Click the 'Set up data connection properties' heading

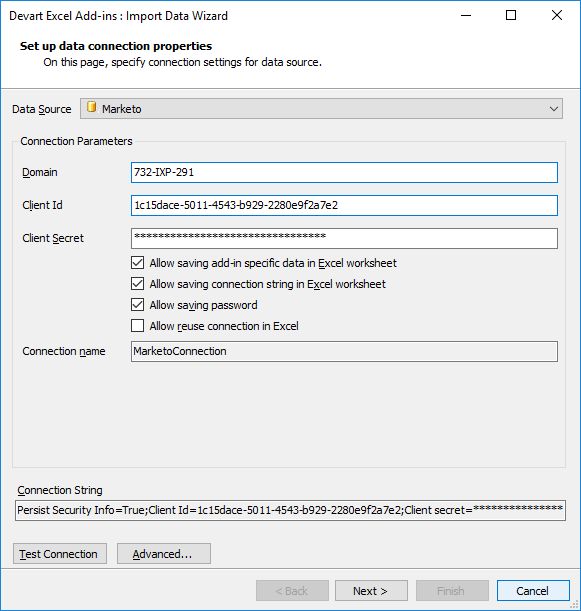(x=116, y=46)
